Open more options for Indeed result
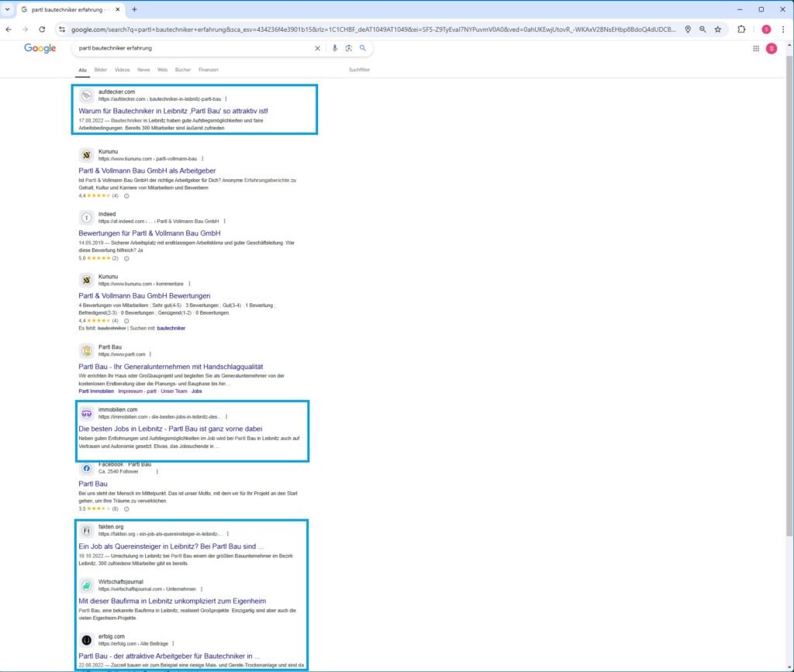Image resolution: width=794 pixels, height=672 pixels. pos(224,221)
